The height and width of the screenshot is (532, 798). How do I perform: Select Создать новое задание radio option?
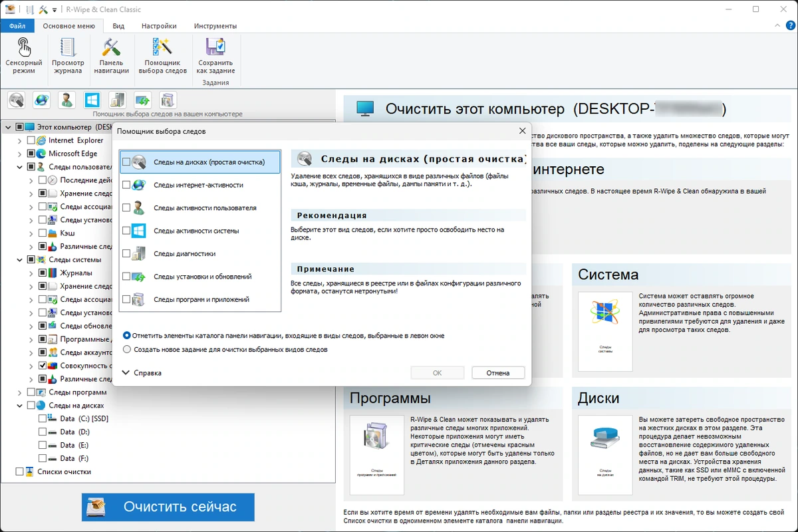pos(127,349)
